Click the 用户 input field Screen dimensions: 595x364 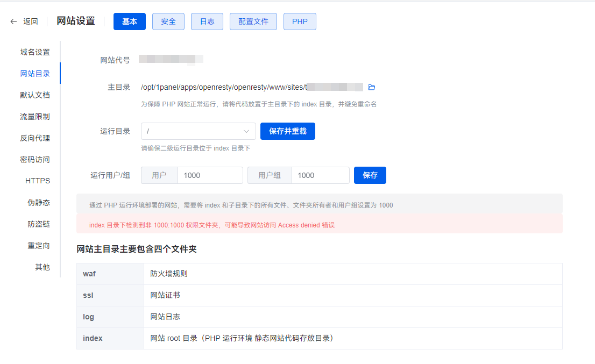coord(210,175)
